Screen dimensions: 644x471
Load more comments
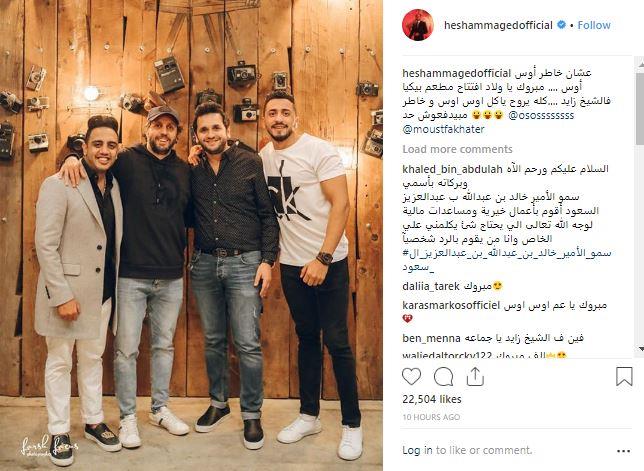tap(457, 149)
